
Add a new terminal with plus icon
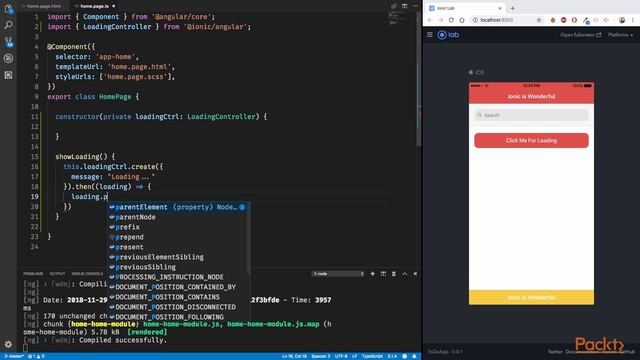point(372,274)
